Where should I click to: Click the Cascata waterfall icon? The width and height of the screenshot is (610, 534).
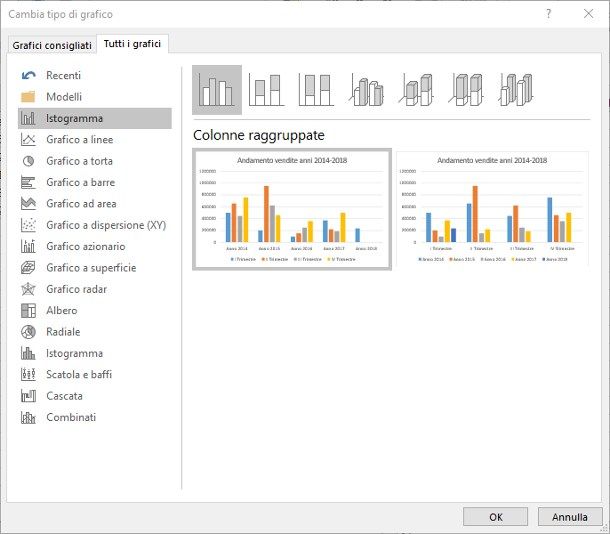click(x=28, y=396)
